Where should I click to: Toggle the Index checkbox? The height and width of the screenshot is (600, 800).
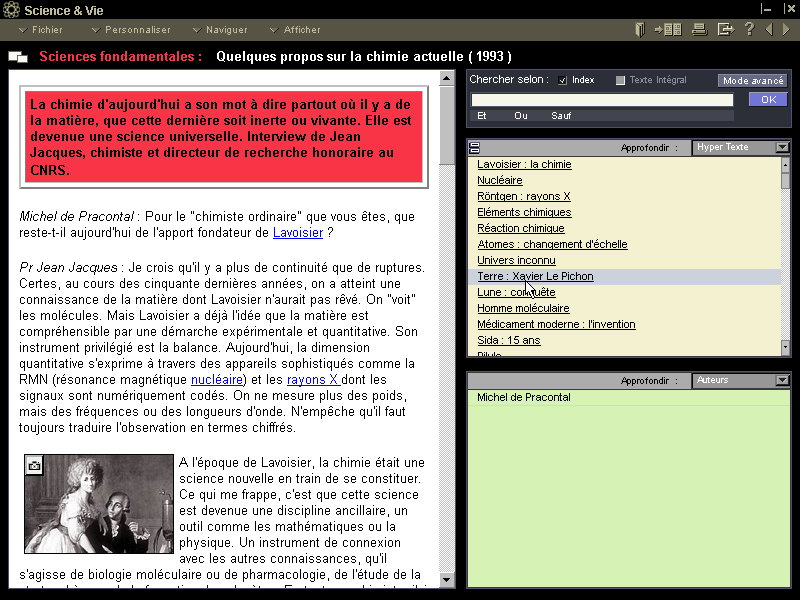tap(562, 80)
